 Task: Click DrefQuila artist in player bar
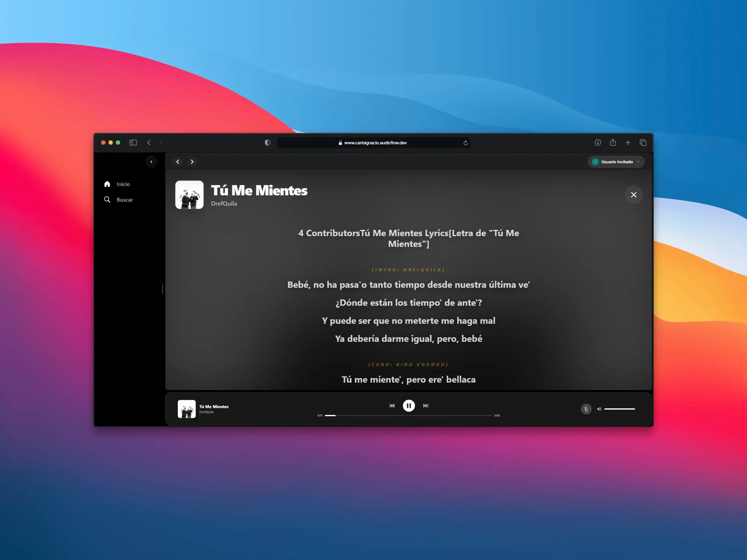pos(207,412)
